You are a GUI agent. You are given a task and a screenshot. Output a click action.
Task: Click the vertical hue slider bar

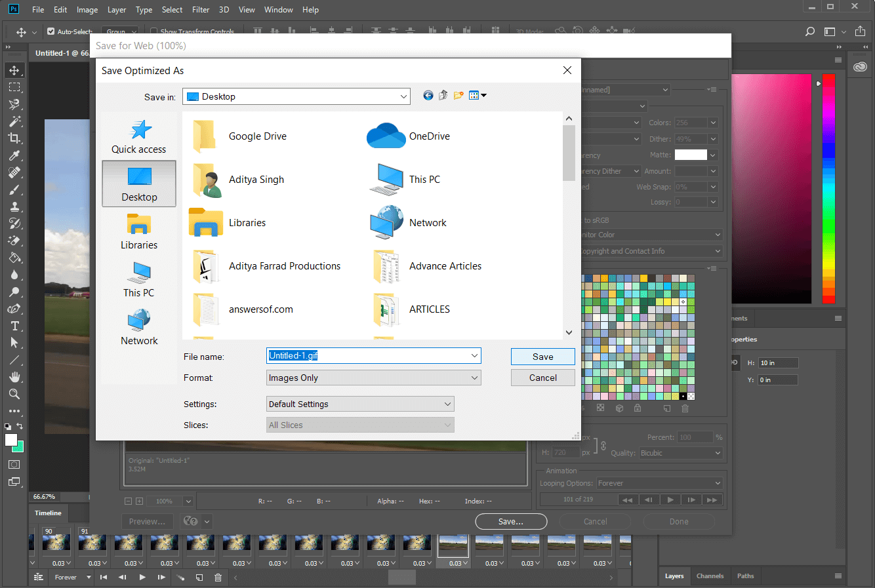pyautogui.click(x=828, y=189)
